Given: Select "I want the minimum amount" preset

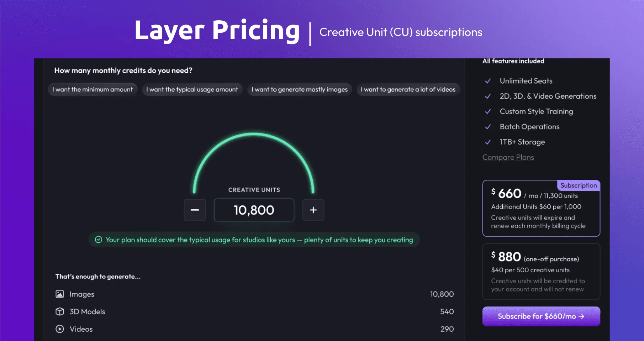Looking at the screenshot, I should (x=93, y=89).
